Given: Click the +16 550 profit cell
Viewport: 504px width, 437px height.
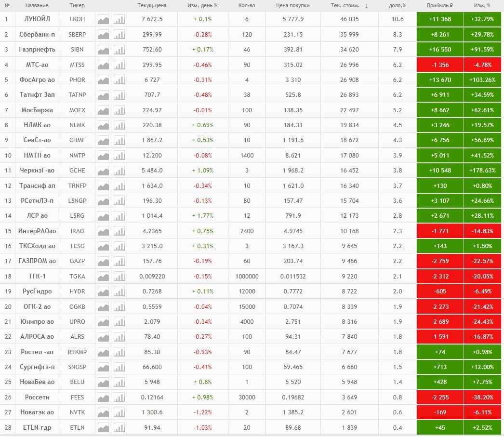Looking at the screenshot, I should [440, 50].
